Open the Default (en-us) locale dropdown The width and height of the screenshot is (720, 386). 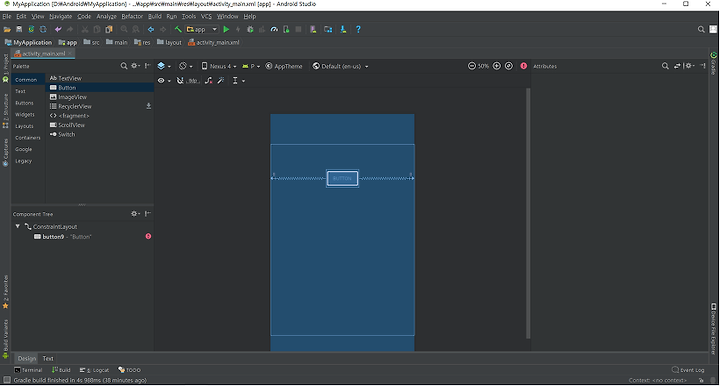coord(341,66)
